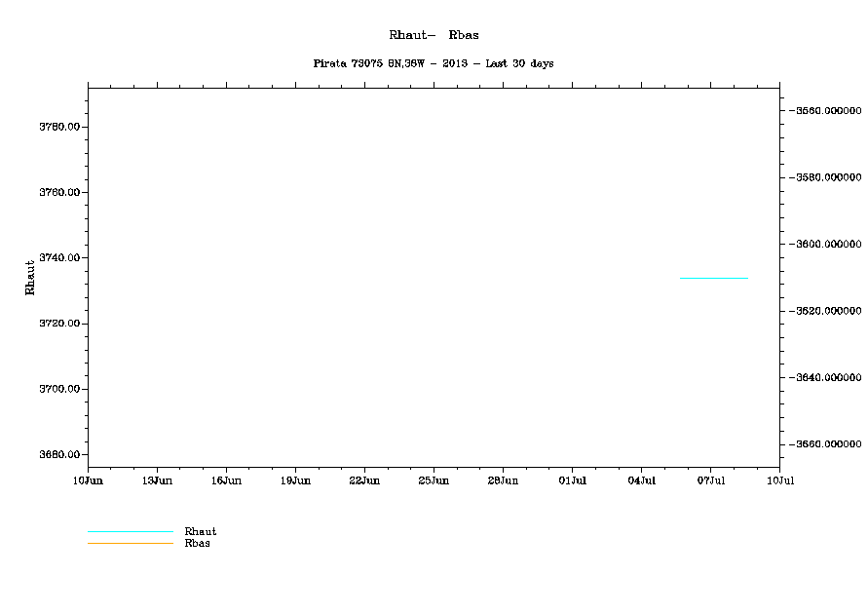Click the 3680.00 left axis value
Image resolution: width=868 pixels, height=614 pixels.
coord(58,455)
